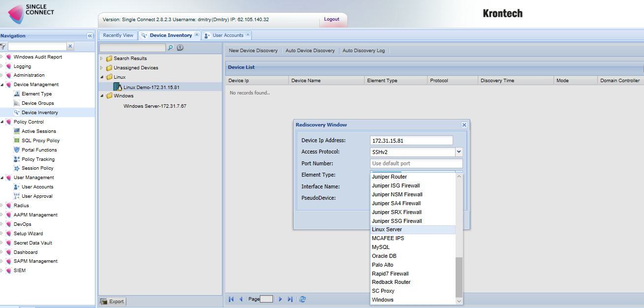The image size is (644, 308).
Task: Go to the first page using pagination icon
Action: tap(231, 299)
